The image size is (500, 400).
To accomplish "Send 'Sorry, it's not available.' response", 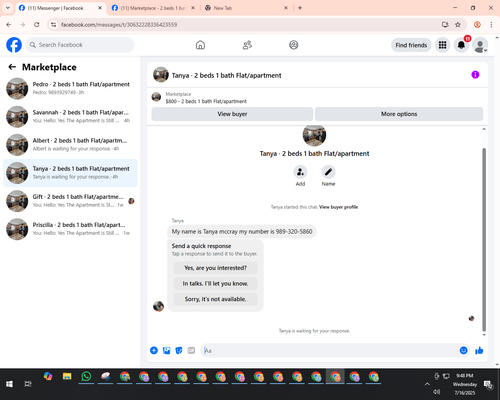I will 215,299.
